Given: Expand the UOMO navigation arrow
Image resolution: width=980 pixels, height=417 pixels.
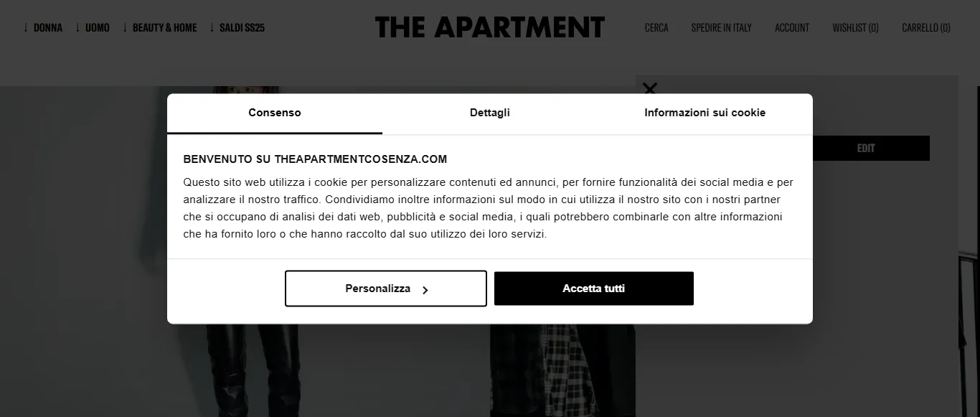Looking at the screenshot, I should click(79, 27).
